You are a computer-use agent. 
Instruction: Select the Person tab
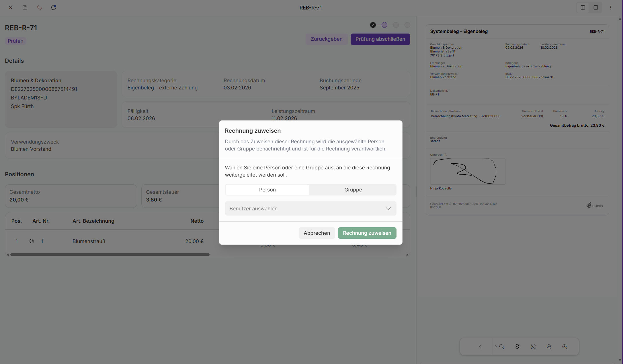[x=267, y=190]
